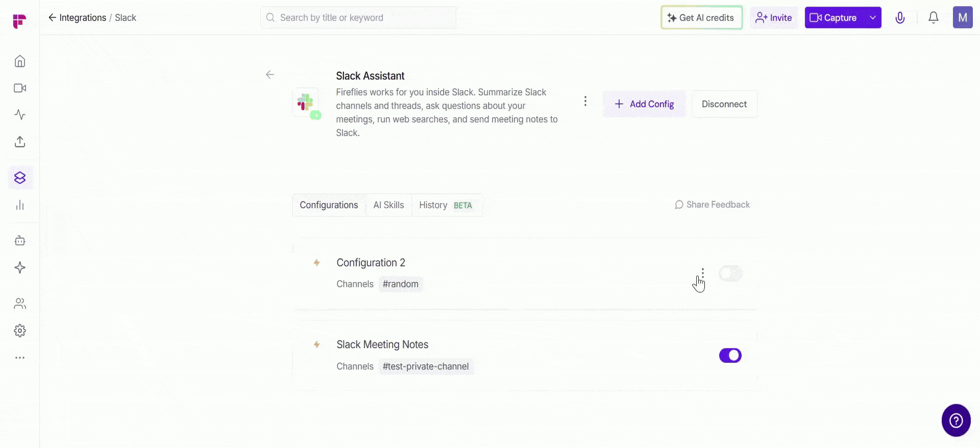Open the Integrations layers sidebar icon
The width and height of the screenshot is (980, 448).
20,178
